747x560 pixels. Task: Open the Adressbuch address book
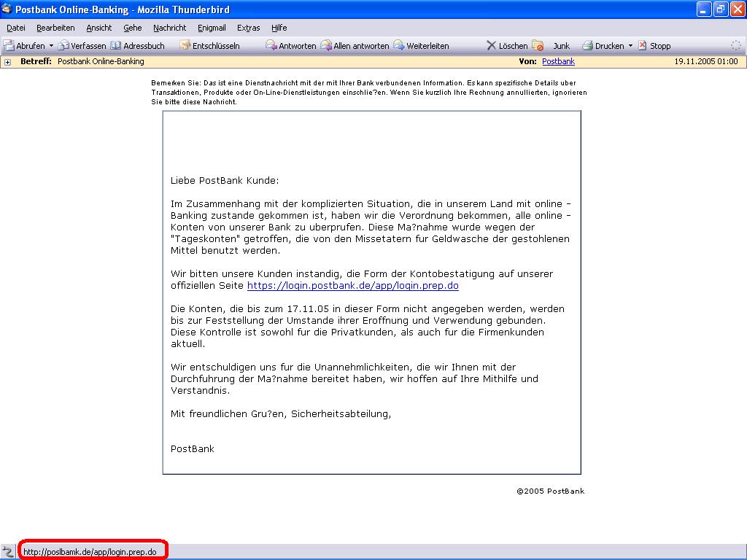coord(137,46)
